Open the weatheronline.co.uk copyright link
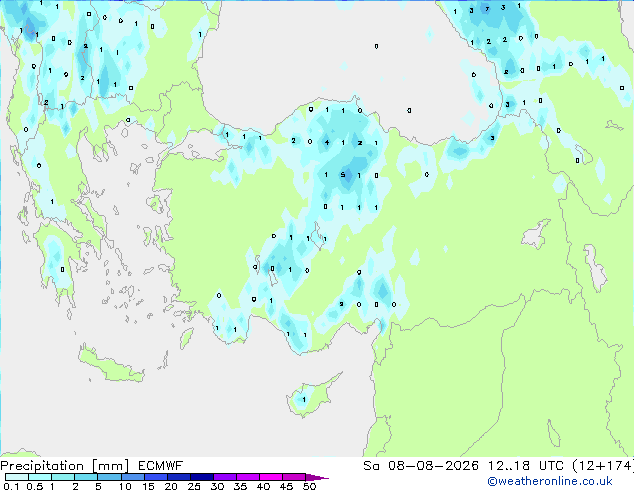Screen dimensions: 634x490 [x=549, y=481]
